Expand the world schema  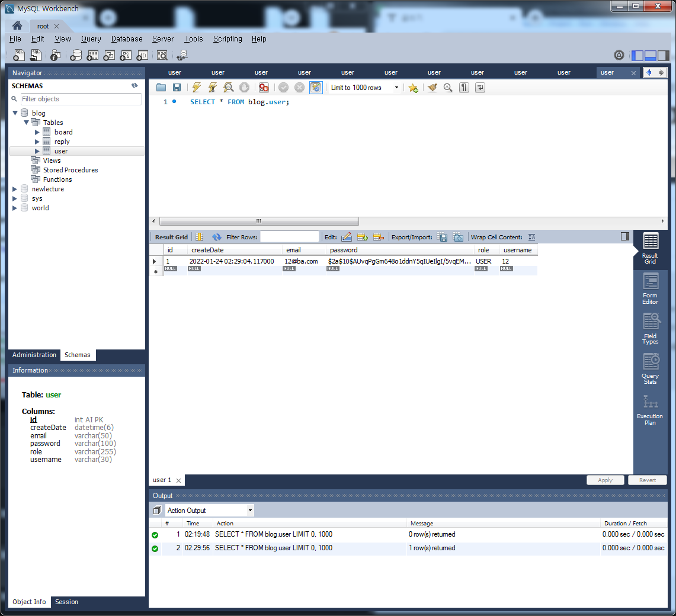(15, 208)
